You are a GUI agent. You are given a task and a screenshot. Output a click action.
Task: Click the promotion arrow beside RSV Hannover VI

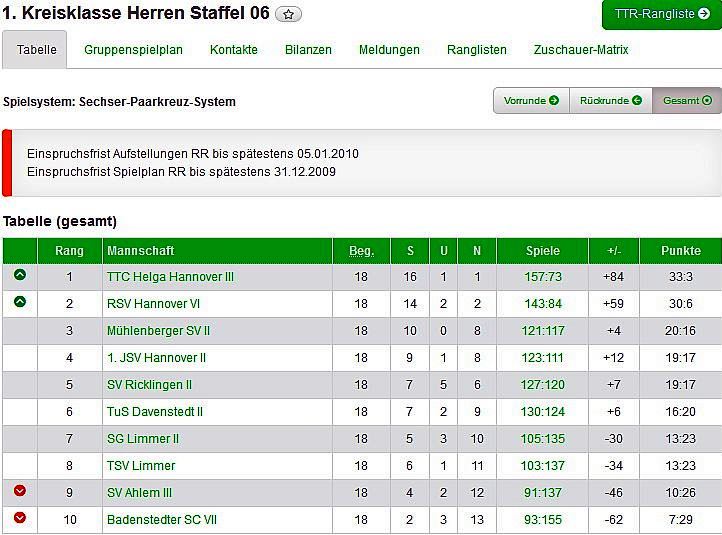coord(20,302)
